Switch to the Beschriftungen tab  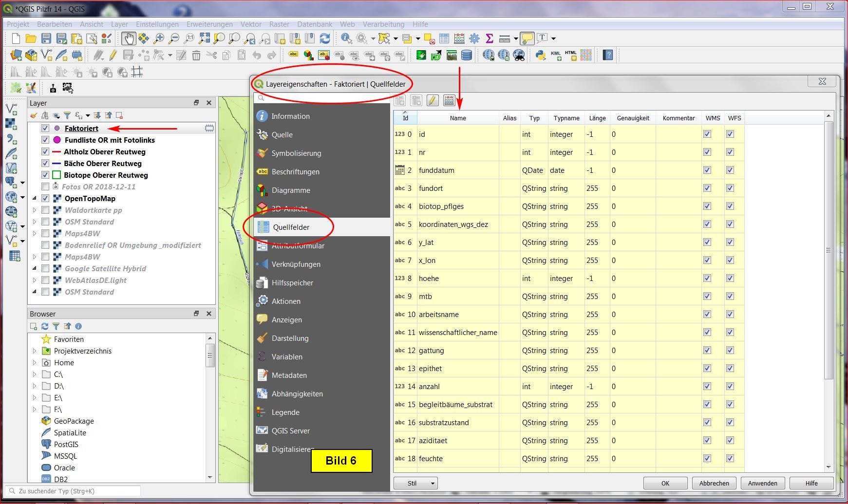pos(295,172)
